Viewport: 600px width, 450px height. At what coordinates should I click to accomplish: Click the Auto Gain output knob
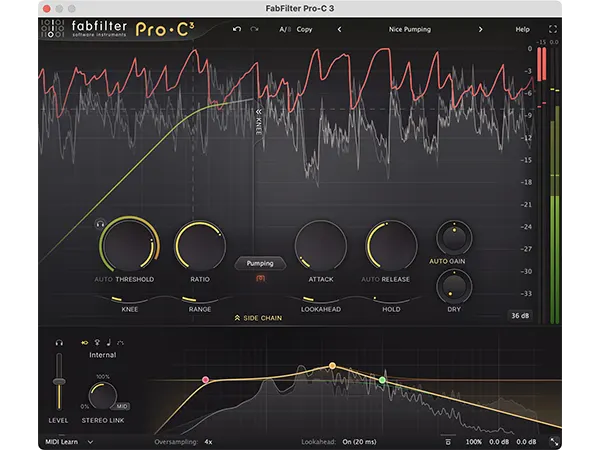pyautogui.click(x=454, y=238)
